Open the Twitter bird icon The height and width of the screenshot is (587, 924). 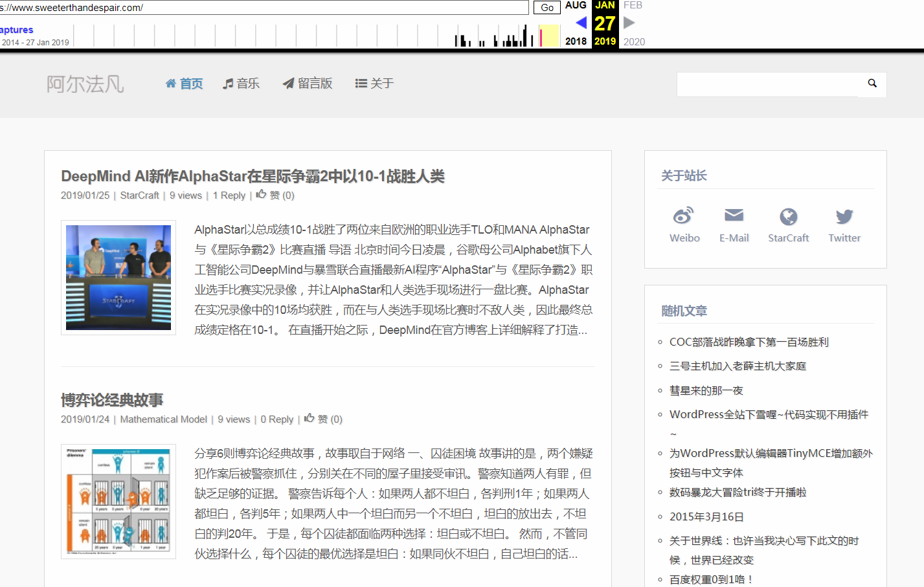click(x=844, y=216)
